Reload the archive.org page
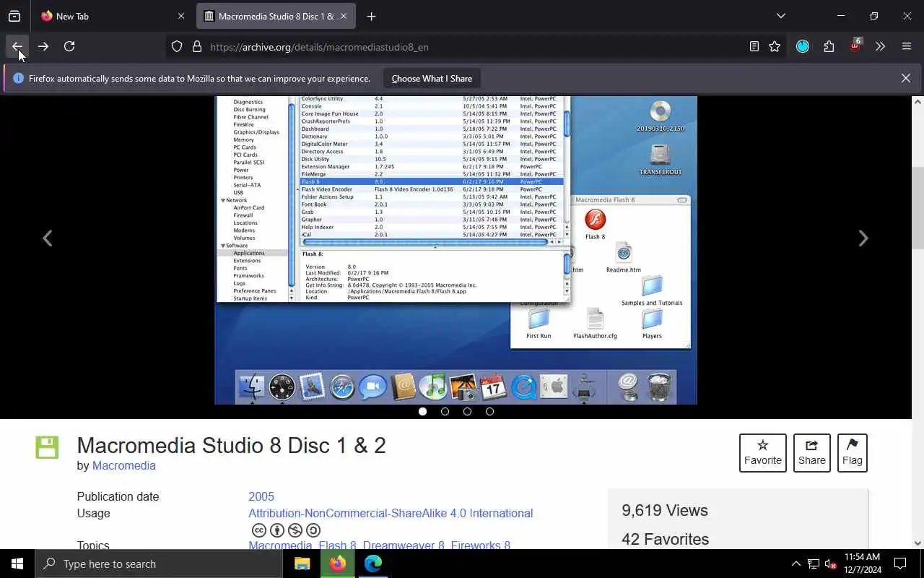 click(x=69, y=47)
